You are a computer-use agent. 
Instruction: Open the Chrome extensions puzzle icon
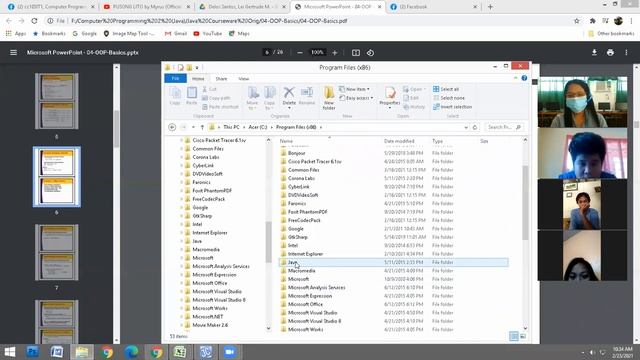click(x=592, y=21)
